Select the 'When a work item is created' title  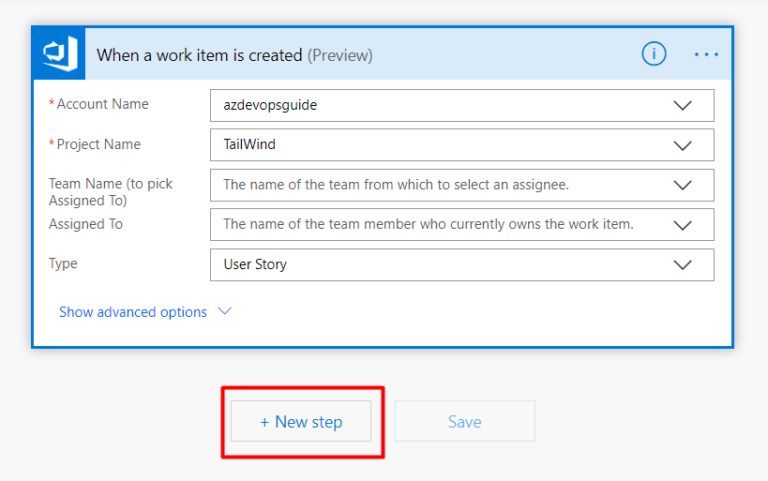click(x=199, y=55)
